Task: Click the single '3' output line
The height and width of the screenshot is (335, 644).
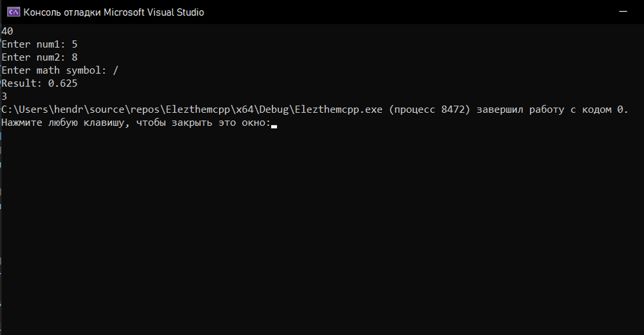Action: (x=5, y=97)
